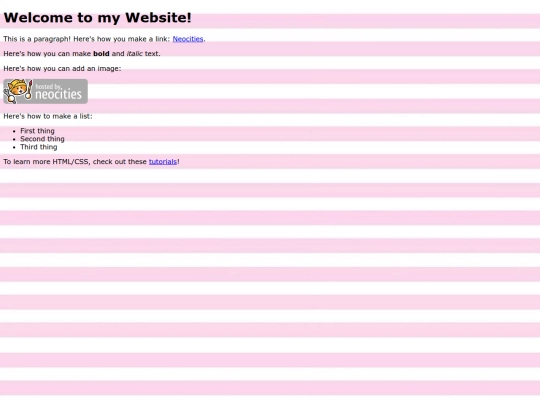The image size is (540, 405).
Task: Open the Neocities link
Action: point(188,39)
